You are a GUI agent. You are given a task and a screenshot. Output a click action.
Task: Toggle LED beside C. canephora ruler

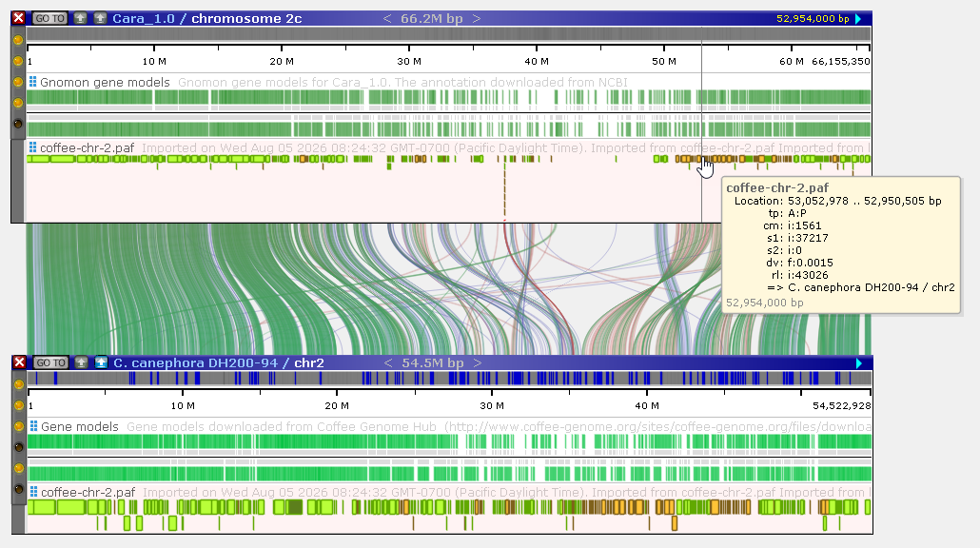19,405
